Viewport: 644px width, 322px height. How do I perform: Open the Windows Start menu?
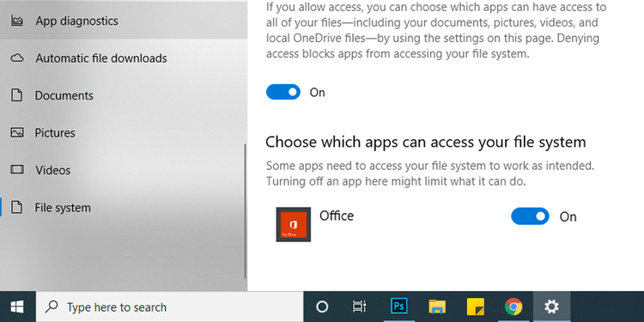[17, 307]
